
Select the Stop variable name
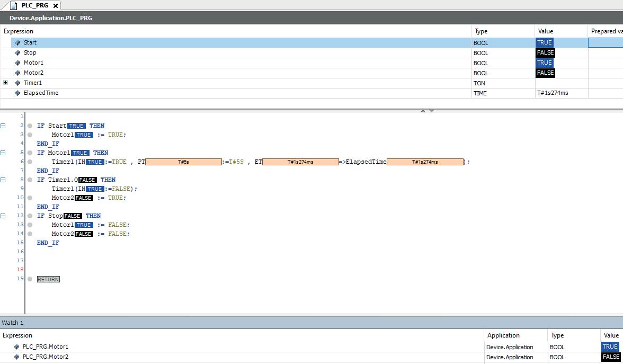click(x=30, y=52)
